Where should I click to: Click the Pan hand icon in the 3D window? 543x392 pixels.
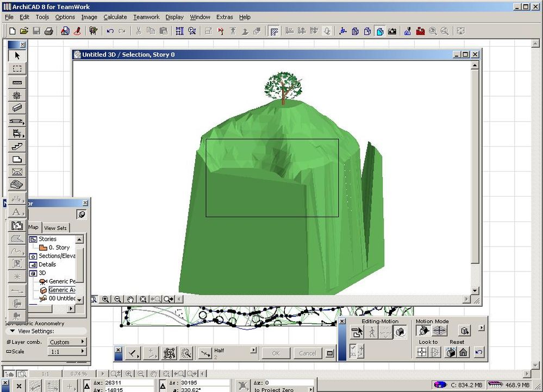point(130,299)
